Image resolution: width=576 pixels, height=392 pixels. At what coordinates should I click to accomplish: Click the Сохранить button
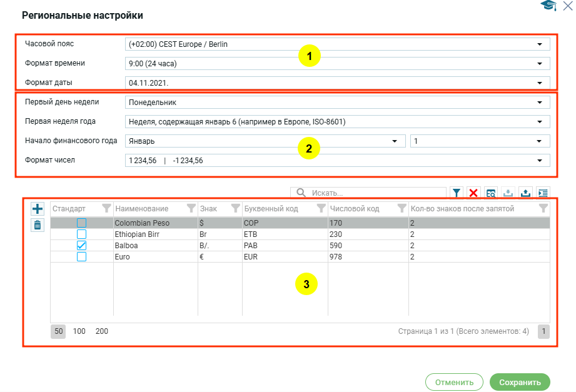520,382
